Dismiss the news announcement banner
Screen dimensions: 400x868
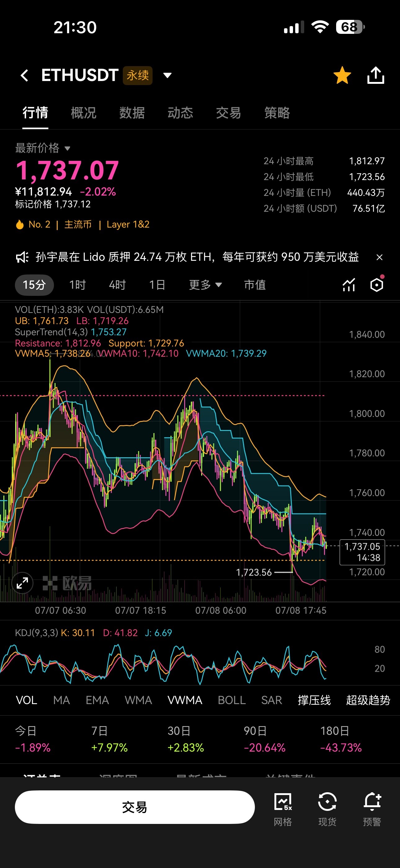379,257
